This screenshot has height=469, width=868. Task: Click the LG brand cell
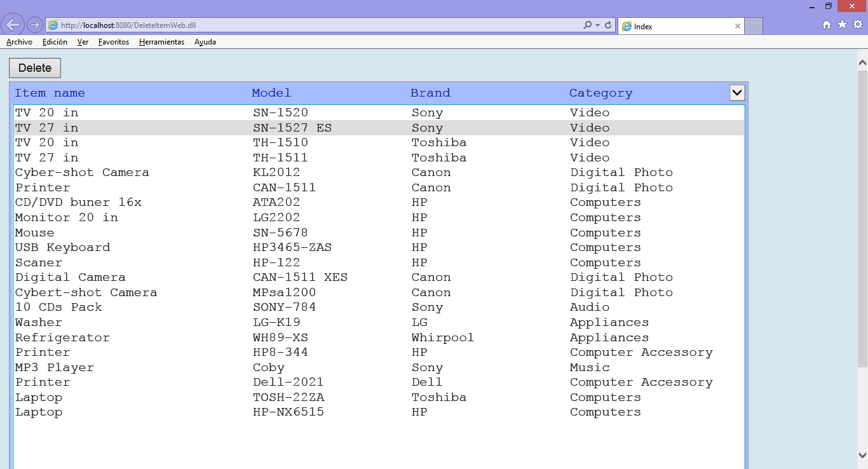click(419, 322)
